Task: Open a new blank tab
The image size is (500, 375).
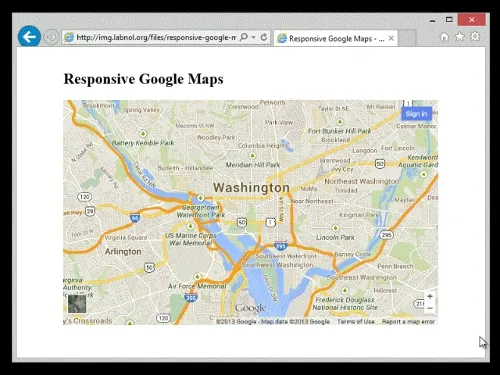Action: click(407, 38)
